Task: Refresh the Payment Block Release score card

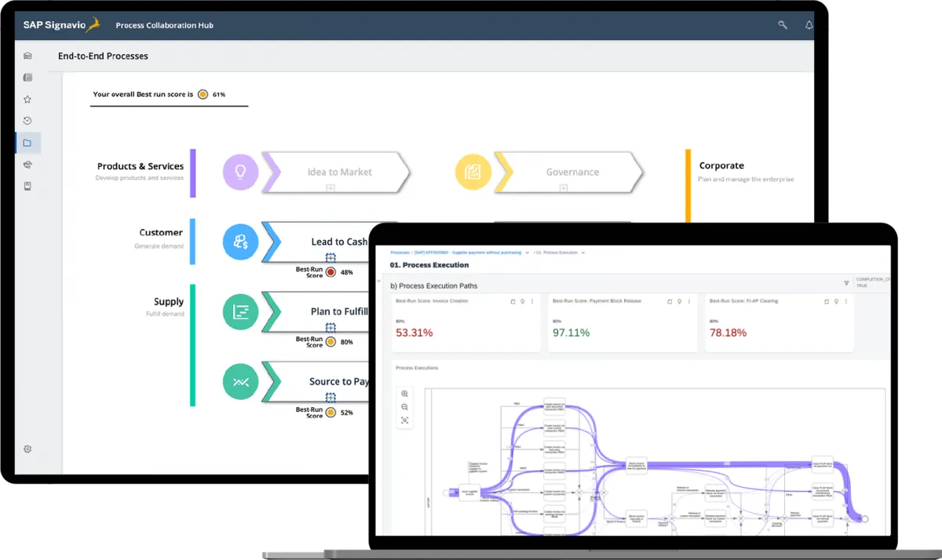Action: point(670,301)
